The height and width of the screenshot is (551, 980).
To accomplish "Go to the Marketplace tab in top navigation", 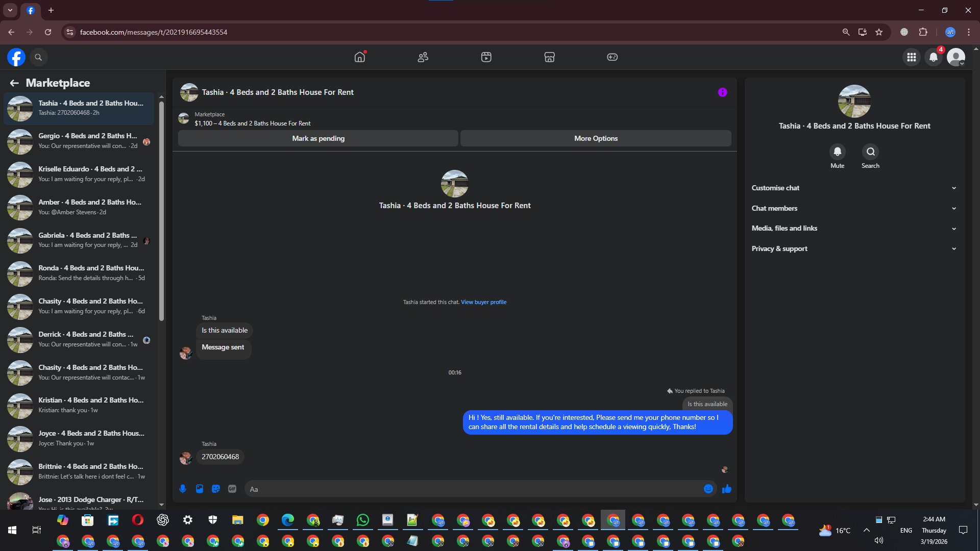I will [x=549, y=57].
